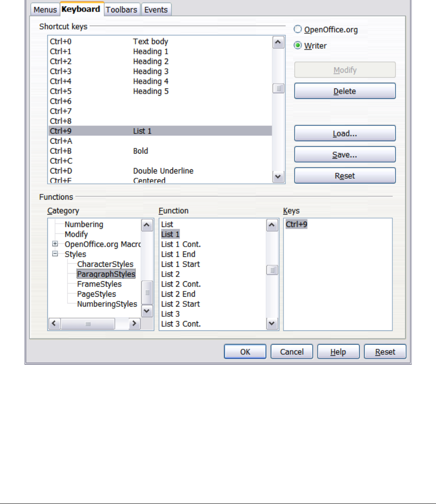Viewport: 436px width, 504px height.
Task: Click the Modify button
Action: (345, 70)
